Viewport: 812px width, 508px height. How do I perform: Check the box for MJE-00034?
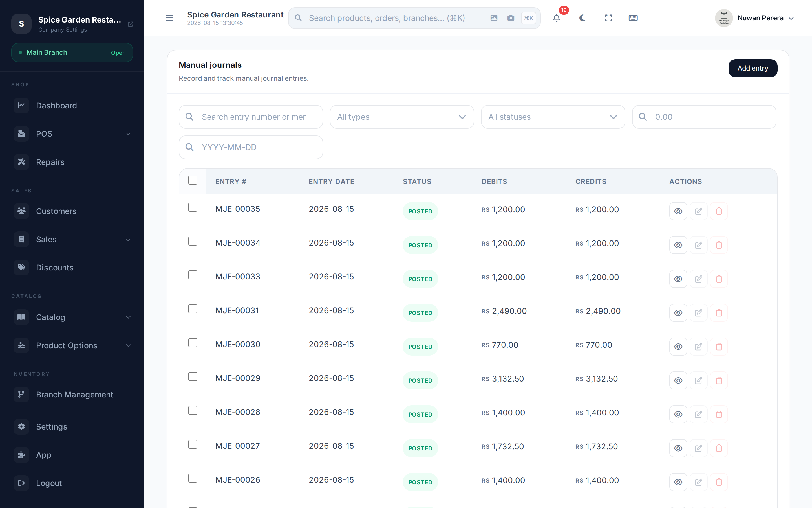(x=193, y=241)
